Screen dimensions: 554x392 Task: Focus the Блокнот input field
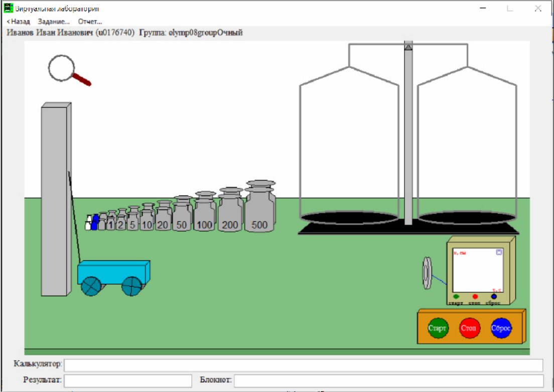388,380
